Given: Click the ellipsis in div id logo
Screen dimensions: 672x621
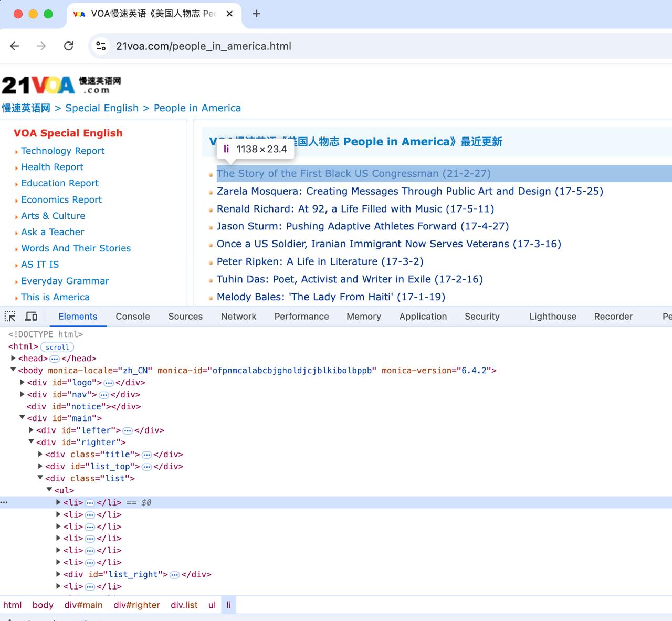Looking at the screenshot, I should click(x=109, y=383).
